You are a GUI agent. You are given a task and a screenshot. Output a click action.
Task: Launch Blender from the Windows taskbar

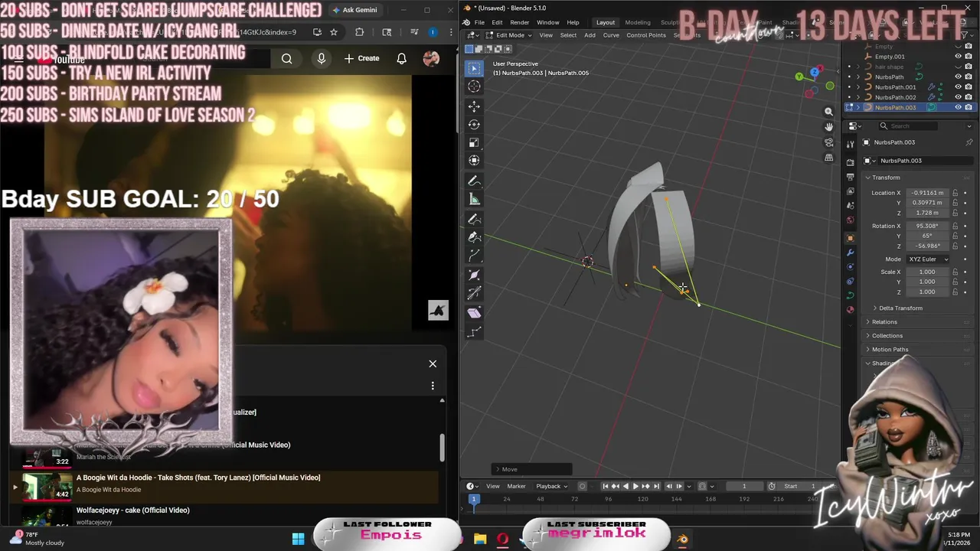[682, 540]
